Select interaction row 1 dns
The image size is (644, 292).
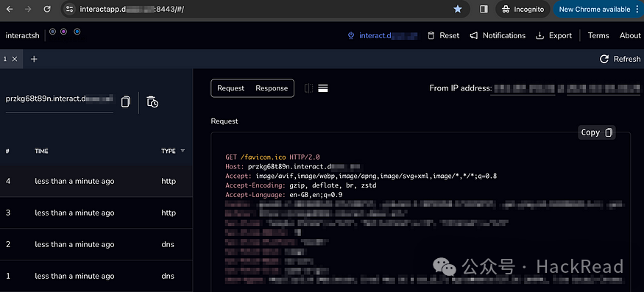[96, 276]
